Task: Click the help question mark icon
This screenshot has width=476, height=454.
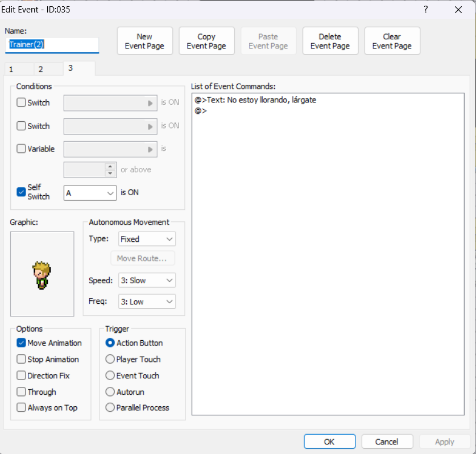Action: [x=425, y=10]
